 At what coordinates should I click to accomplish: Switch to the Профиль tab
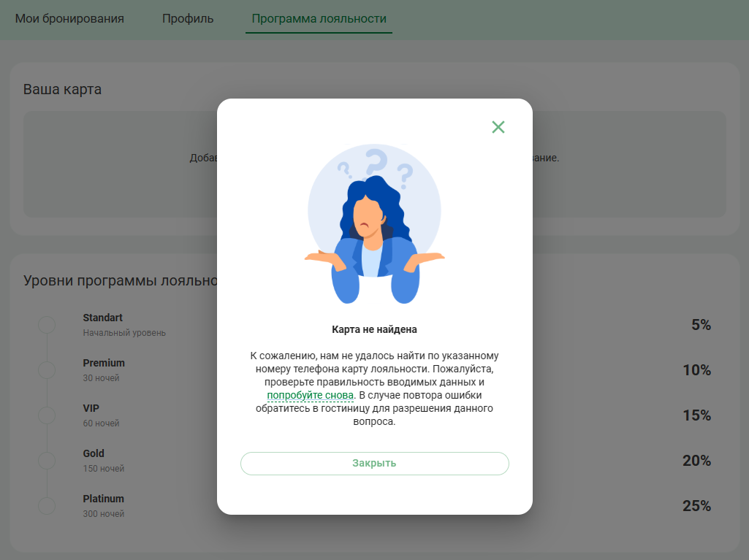click(x=188, y=19)
